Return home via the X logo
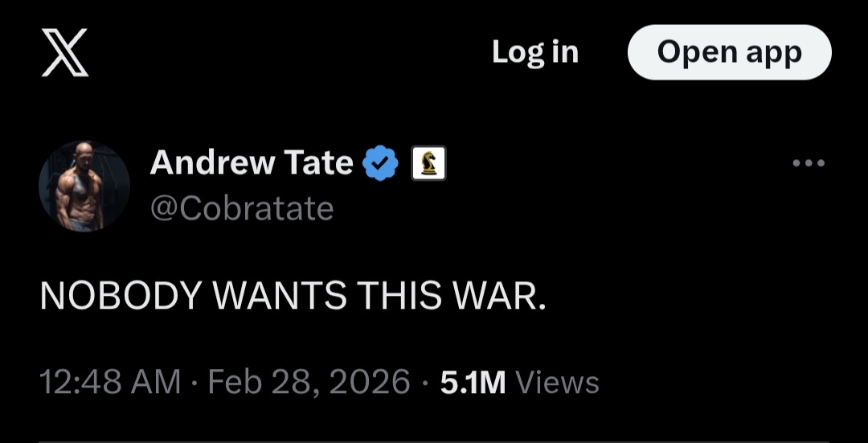This screenshot has height=443, width=868. [x=65, y=53]
